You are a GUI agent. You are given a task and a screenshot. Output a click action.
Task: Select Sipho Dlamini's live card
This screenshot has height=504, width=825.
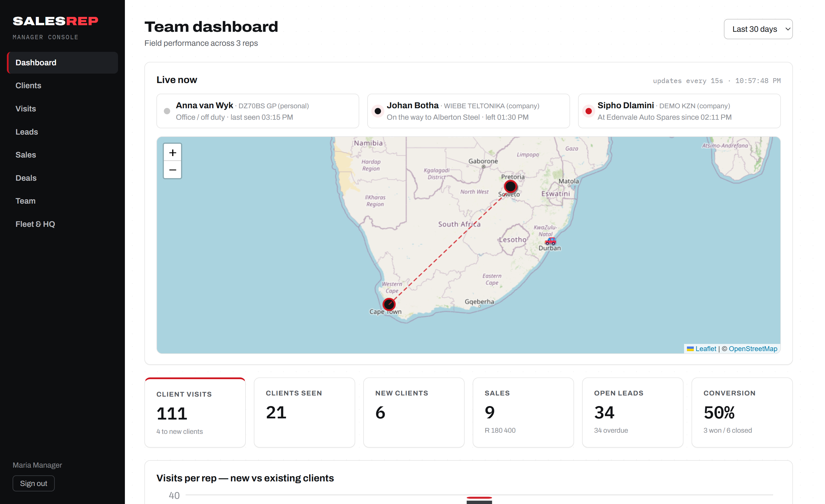coord(679,111)
